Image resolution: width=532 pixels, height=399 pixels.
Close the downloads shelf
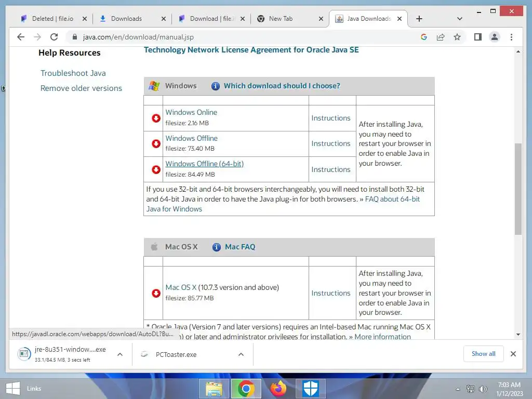click(x=513, y=354)
